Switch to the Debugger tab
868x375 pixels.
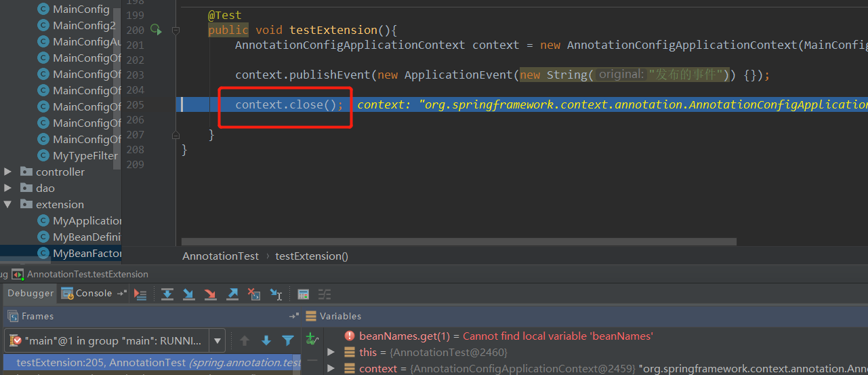click(x=30, y=294)
